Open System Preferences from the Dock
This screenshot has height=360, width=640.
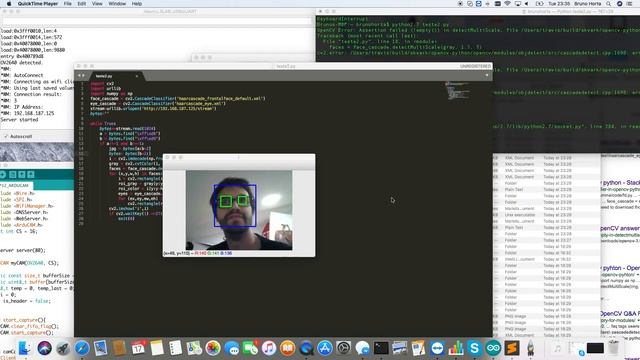pyautogui.click(x=344, y=348)
